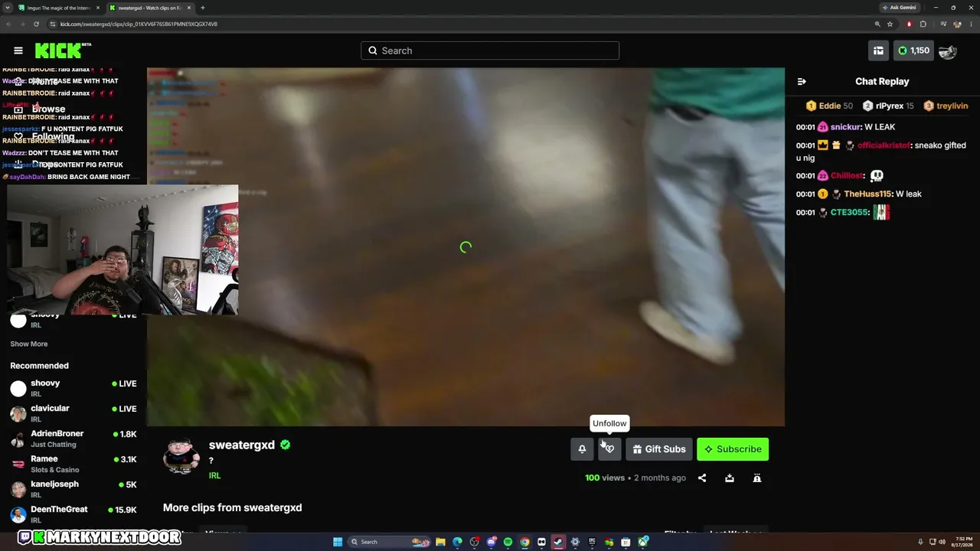Click gifter treylivin in chat leaderboard

946,106
